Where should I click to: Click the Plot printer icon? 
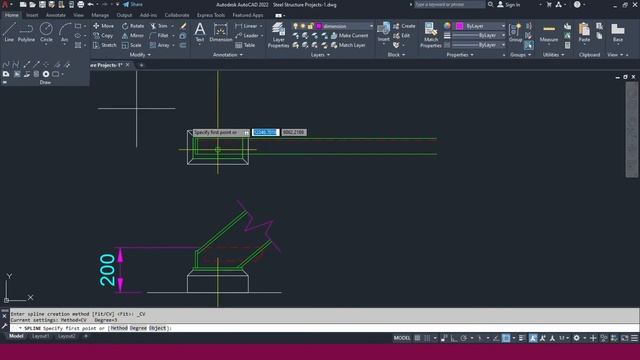[80, 4]
